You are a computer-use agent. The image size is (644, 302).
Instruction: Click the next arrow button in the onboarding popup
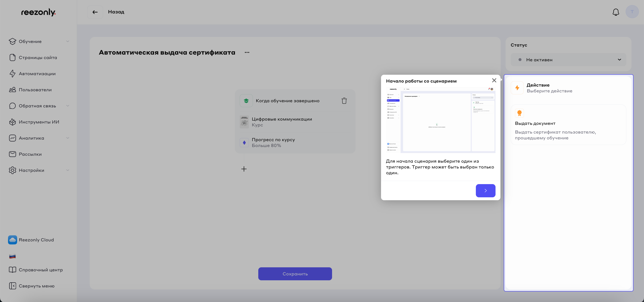(485, 191)
